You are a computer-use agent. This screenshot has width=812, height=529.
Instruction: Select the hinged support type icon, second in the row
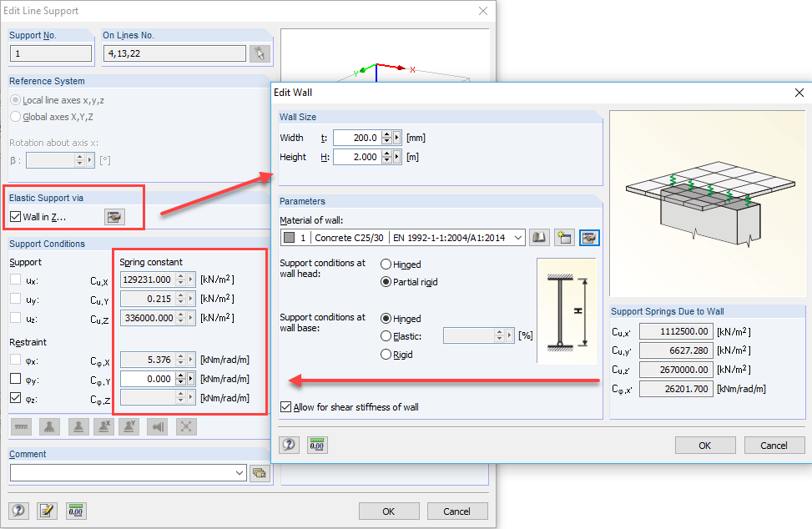click(50, 426)
